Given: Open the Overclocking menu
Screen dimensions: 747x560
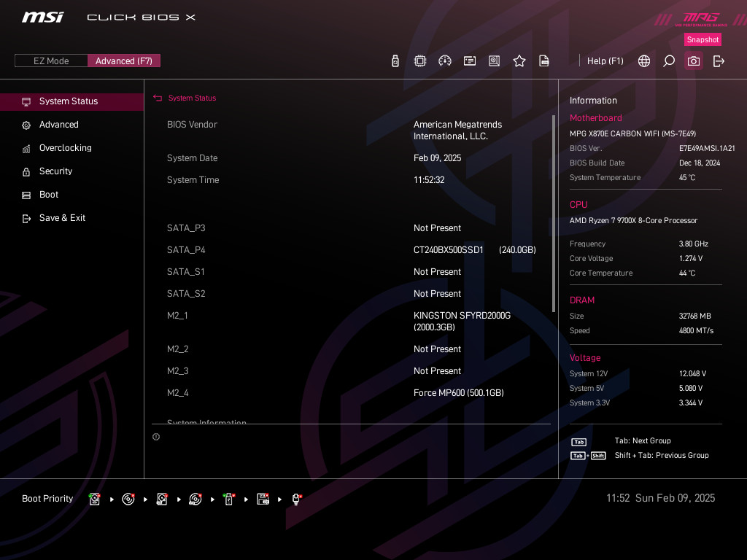Looking at the screenshot, I should 65,148.
